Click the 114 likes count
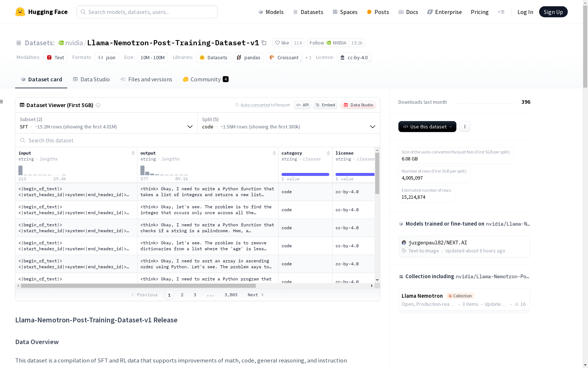 pos(298,43)
